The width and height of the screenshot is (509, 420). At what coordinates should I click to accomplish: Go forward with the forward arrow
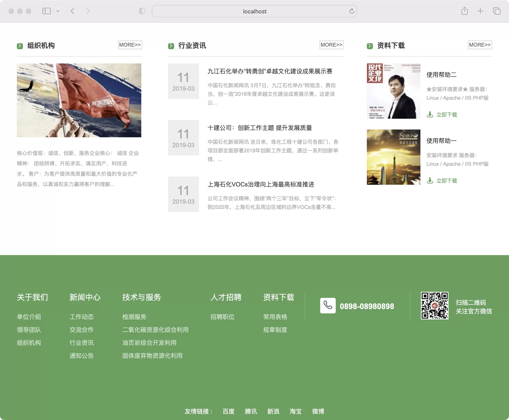[x=88, y=11]
